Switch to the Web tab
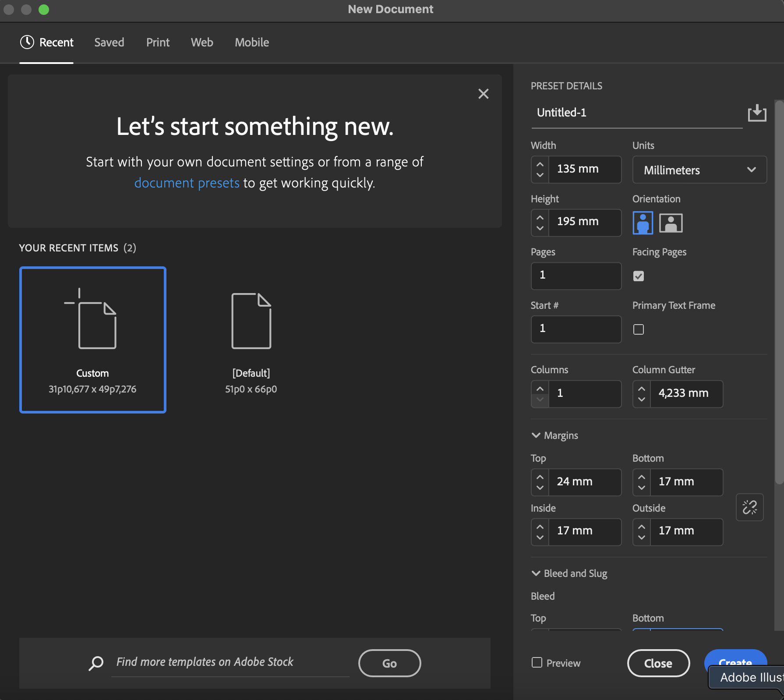The image size is (784, 700). [202, 42]
